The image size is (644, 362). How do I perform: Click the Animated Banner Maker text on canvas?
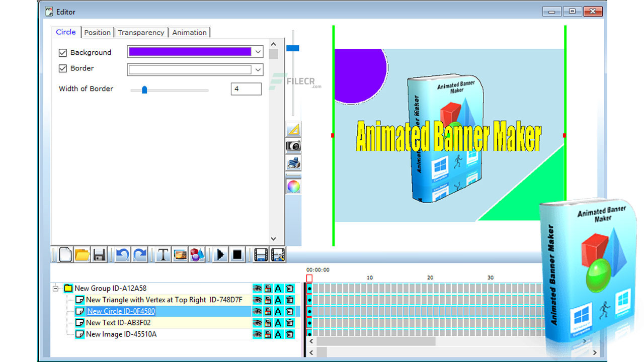pyautogui.click(x=448, y=136)
